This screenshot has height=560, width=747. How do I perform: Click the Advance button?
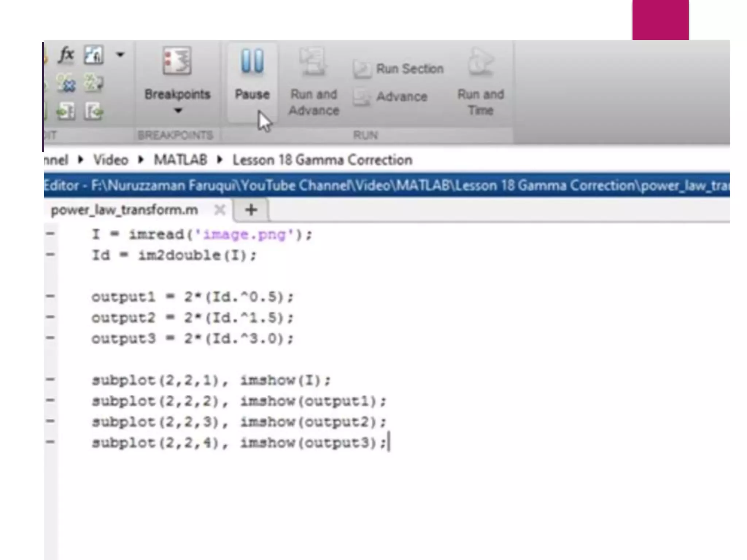pyautogui.click(x=391, y=97)
